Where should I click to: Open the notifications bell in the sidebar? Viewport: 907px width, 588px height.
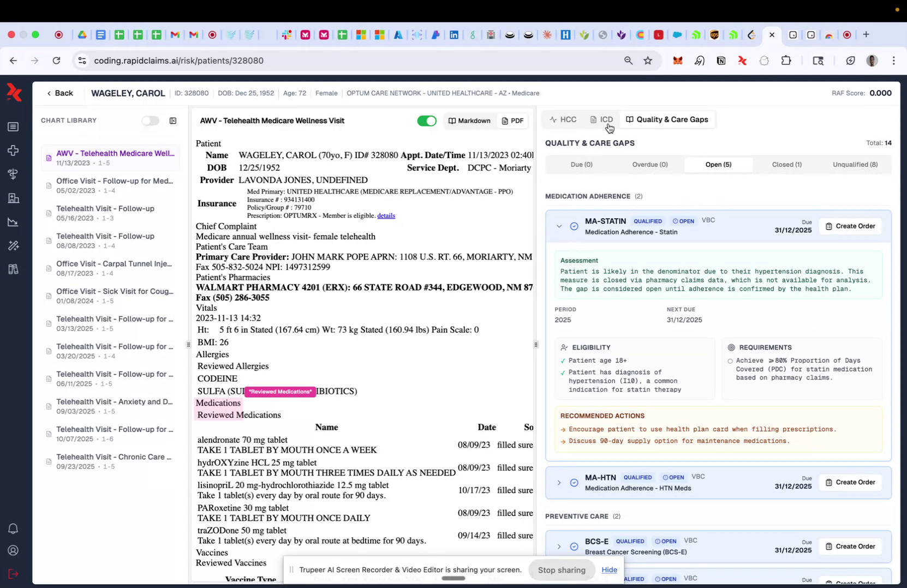click(13, 529)
